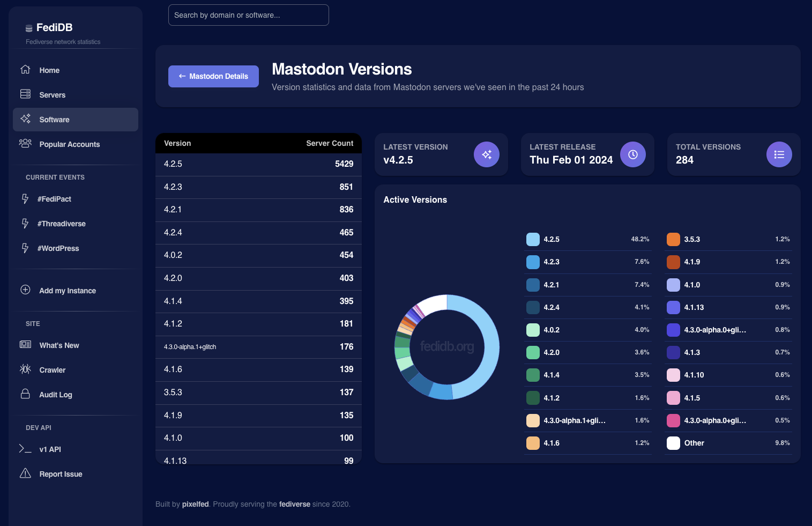Click the Audit Log padlock icon
Image resolution: width=812 pixels, height=526 pixels.
pyautogui.click(x=25, y=394)
